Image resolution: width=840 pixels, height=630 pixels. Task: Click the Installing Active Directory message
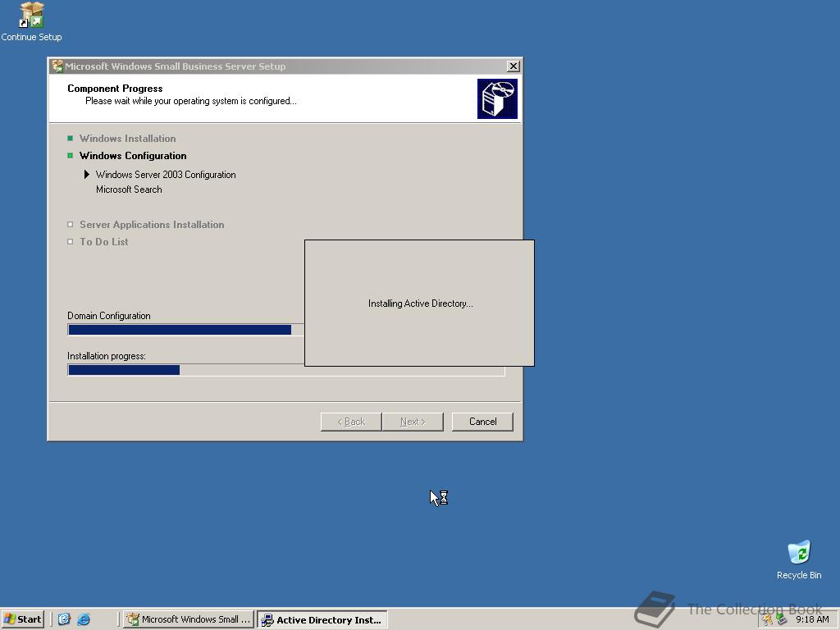(x=421, y=304)
